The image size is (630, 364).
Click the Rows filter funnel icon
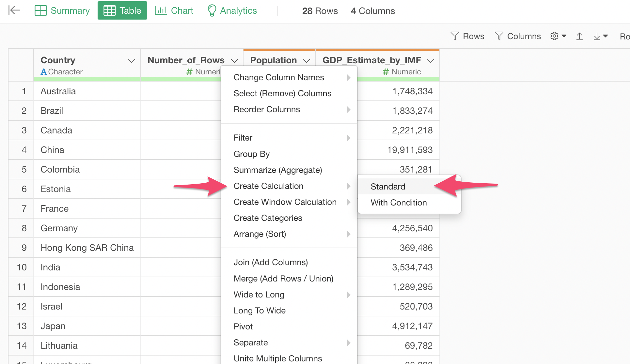[x=455, y=36]
